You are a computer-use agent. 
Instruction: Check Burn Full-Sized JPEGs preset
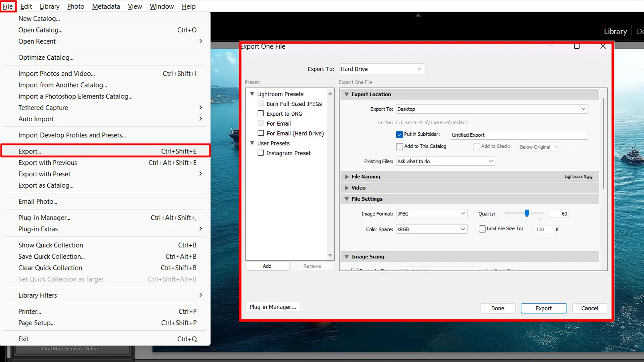tap(261, 104)
